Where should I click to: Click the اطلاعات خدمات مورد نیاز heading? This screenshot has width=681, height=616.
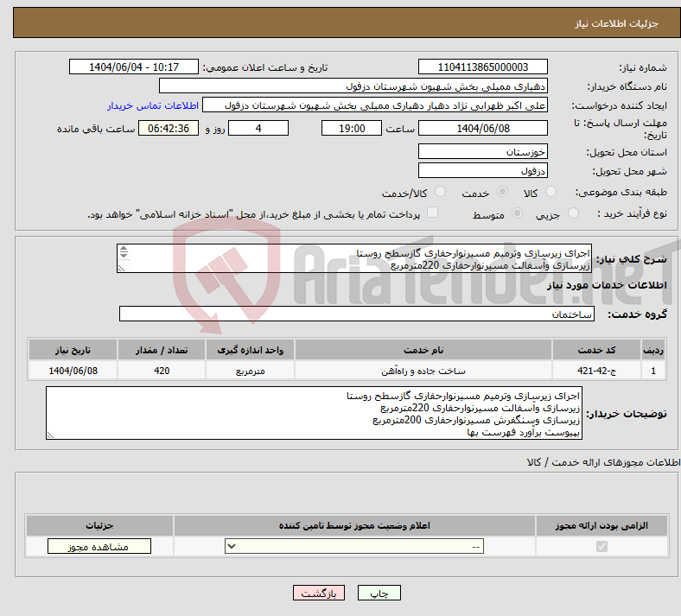point(607,285)
